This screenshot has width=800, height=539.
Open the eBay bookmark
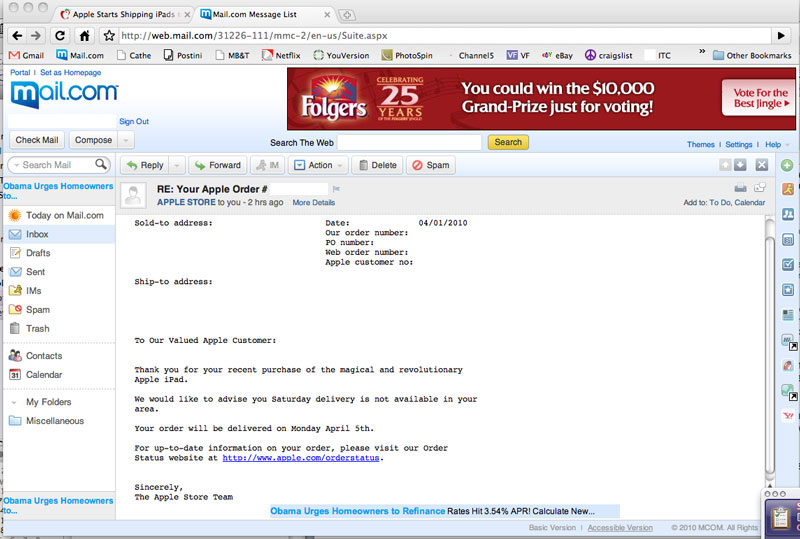tap(557, 55)
